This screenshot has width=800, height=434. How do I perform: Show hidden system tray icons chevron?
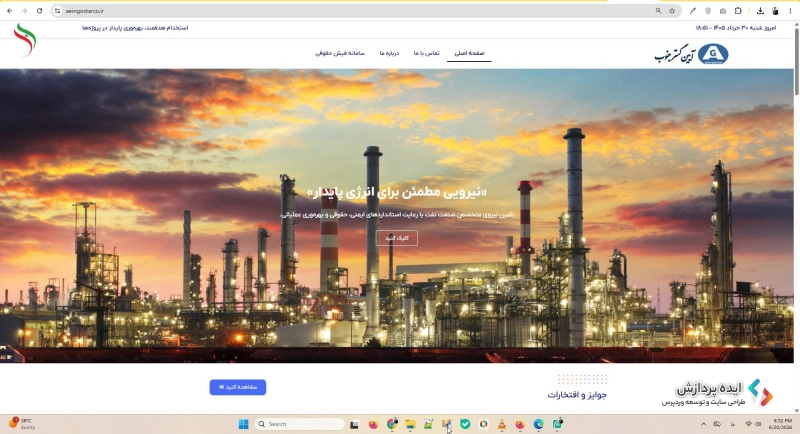coord(704,424)
